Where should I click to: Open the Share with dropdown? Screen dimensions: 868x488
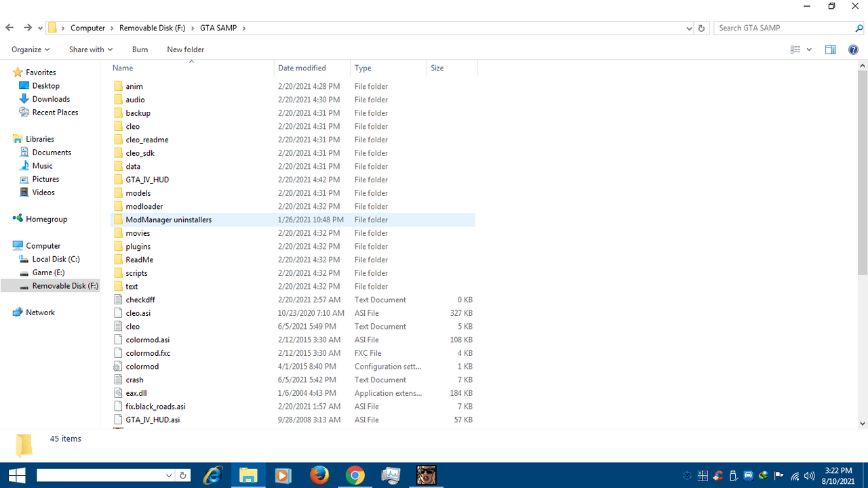tap(91, 49)
